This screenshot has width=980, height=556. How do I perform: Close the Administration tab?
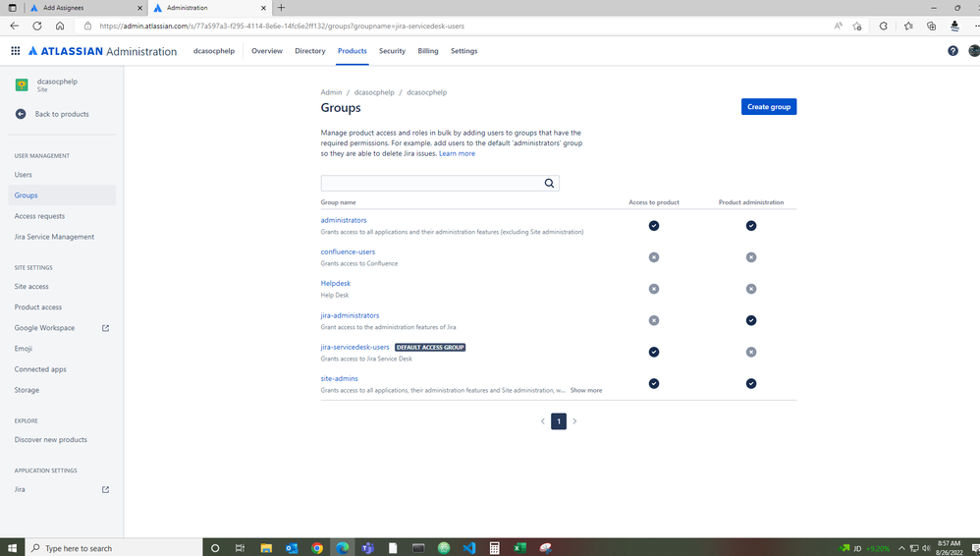pyautogui.click(x=263, y=8)
